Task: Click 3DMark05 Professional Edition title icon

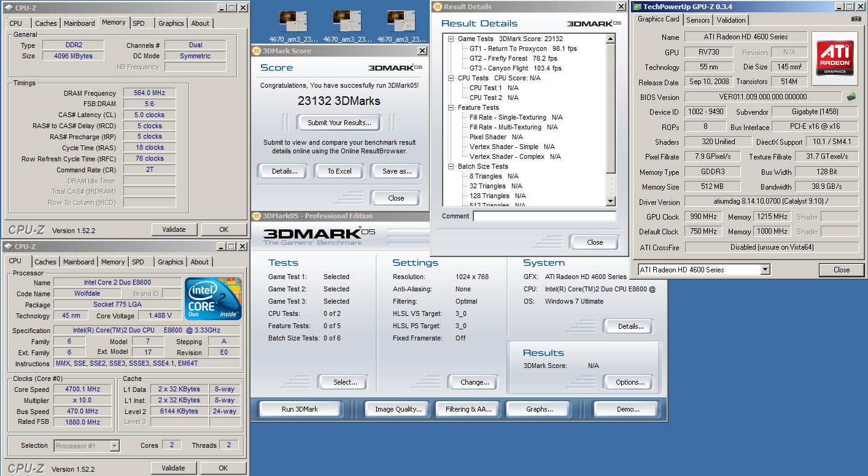Action: click(257, 216)
